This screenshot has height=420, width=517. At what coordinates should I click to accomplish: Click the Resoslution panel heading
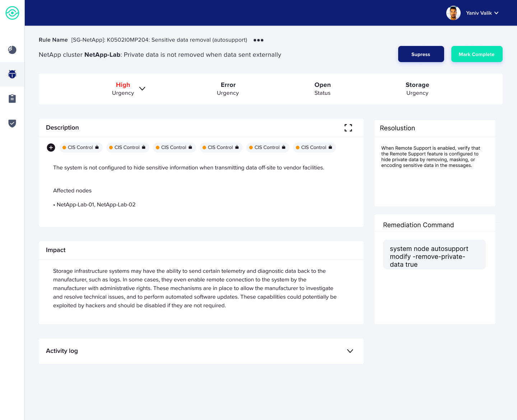click(x=397, y=128)
